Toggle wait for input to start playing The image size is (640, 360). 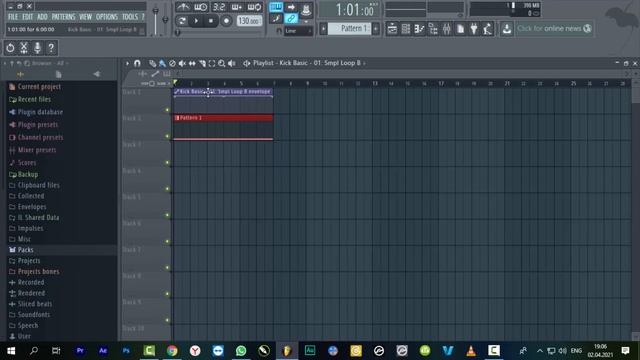pyautogui.click(x=200, y=7)
